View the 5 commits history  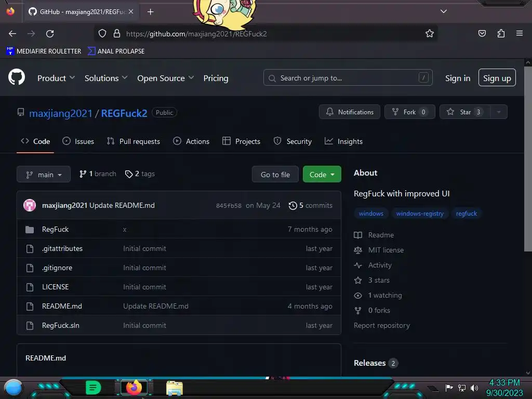pyautogui.click(x=311, y=205)
